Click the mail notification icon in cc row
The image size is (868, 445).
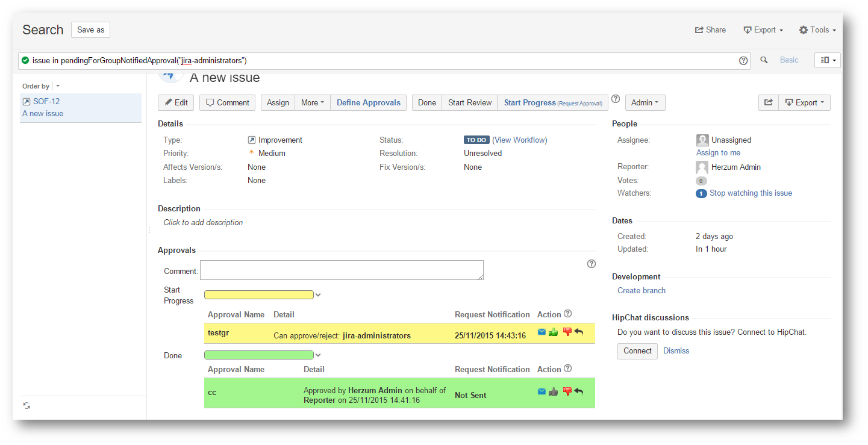(x=542, y=391)
